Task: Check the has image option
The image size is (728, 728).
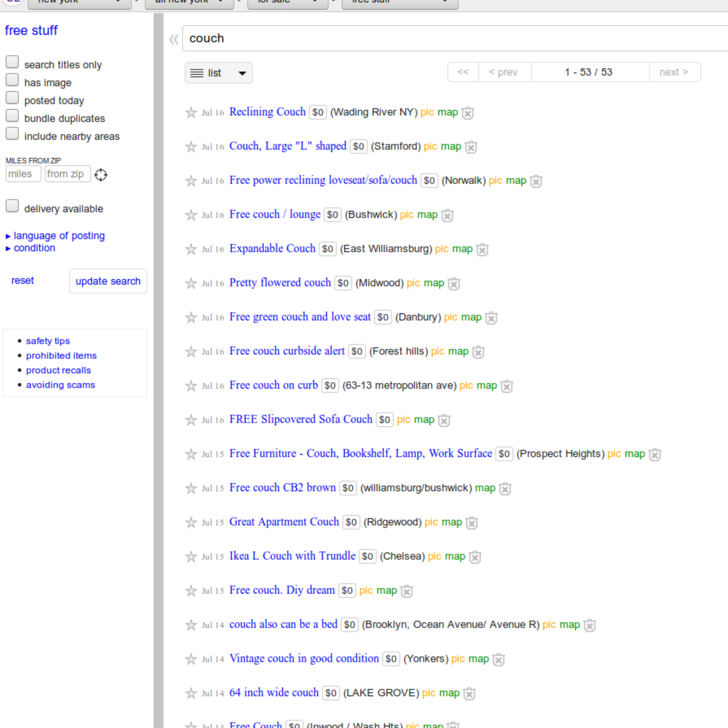Action: tap(12, 80)
